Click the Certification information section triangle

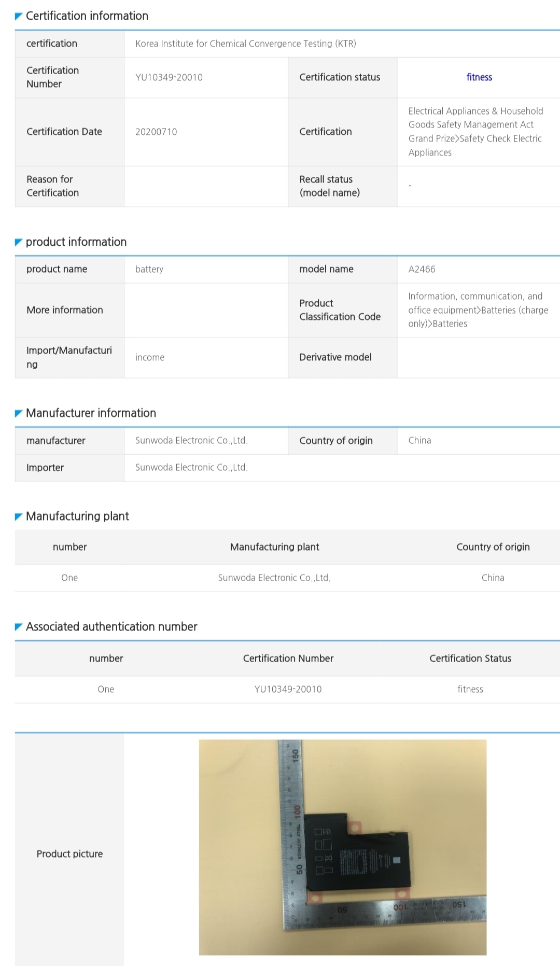pos(19,17)
